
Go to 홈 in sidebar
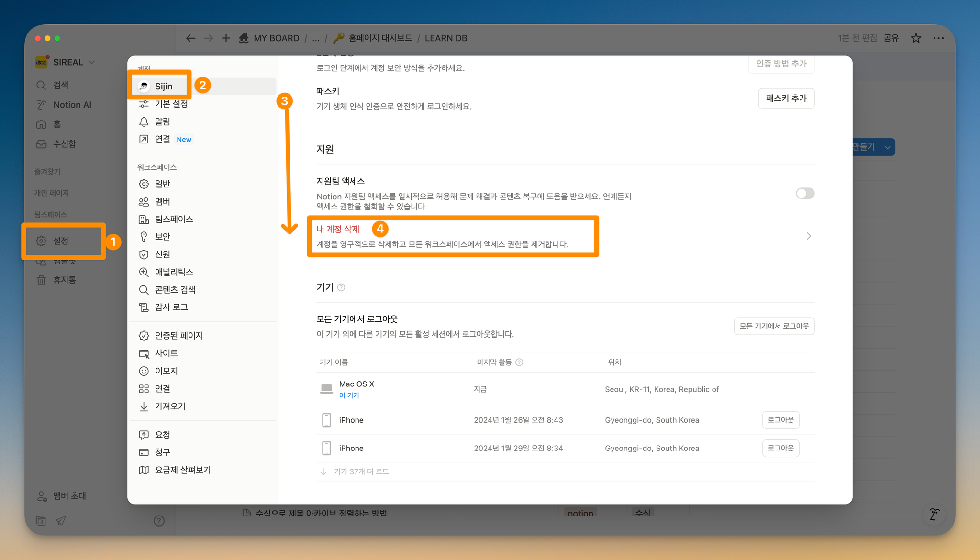(x=49, y=124)
